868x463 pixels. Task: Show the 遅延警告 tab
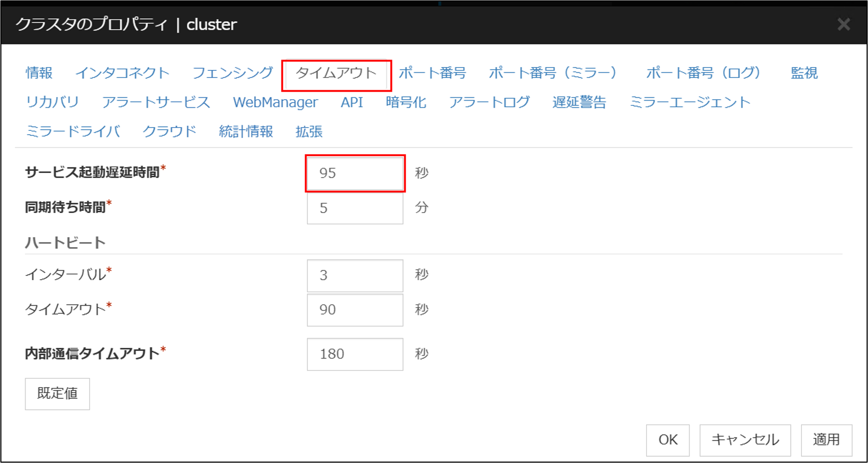click(579, 102)
